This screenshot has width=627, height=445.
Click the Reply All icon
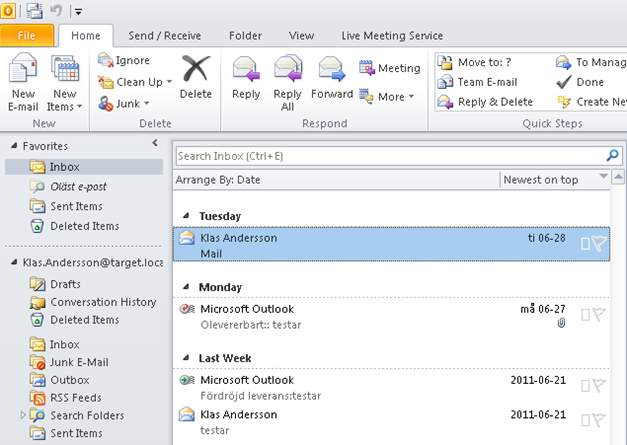(288, 68)
